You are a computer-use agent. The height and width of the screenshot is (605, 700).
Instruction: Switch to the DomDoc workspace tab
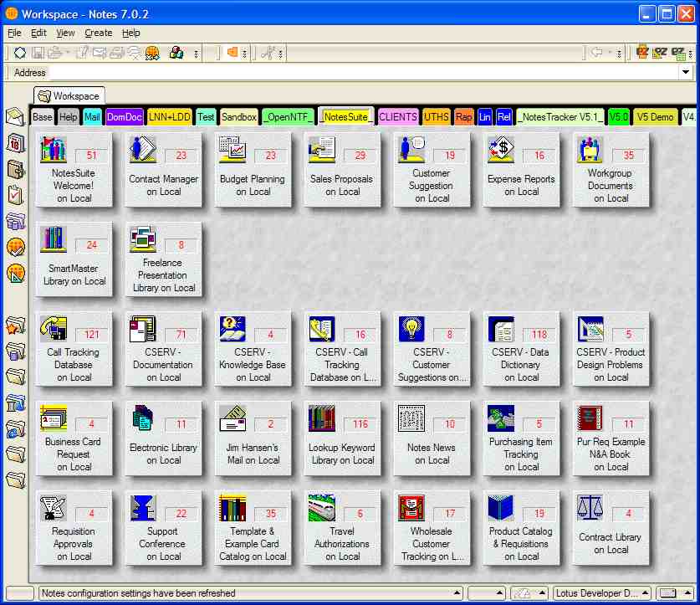click(x=124, y=117)
